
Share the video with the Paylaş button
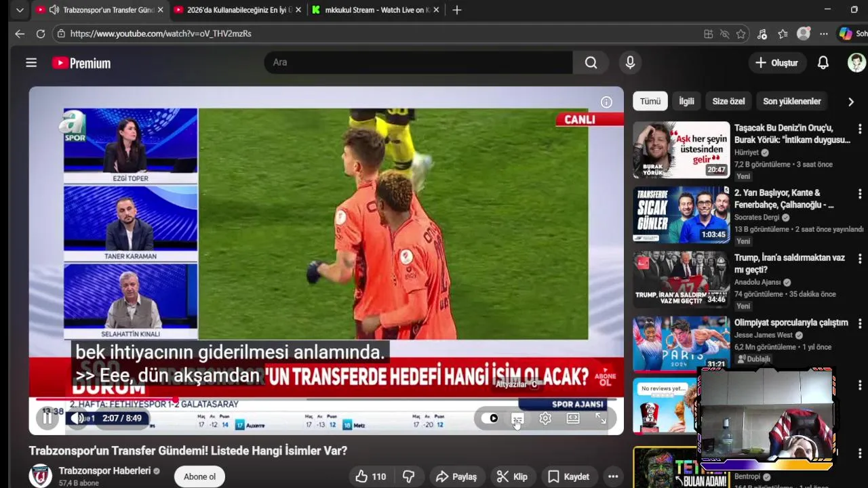tap(456, 476)
